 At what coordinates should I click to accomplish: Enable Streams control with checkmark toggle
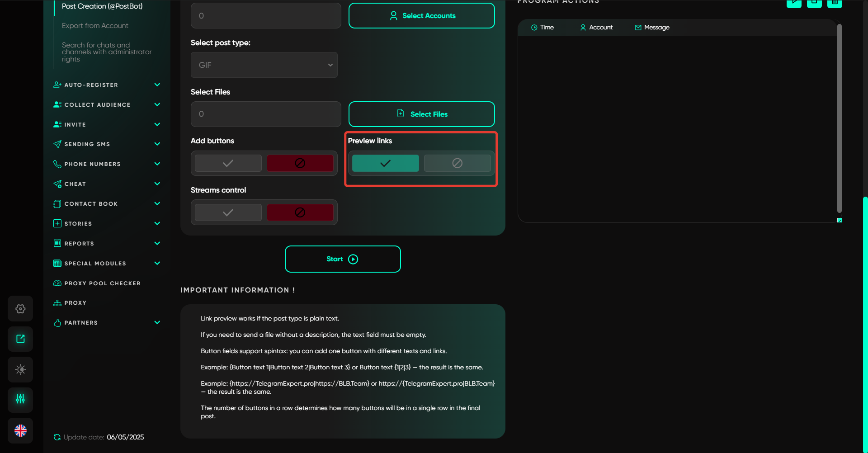228,212
